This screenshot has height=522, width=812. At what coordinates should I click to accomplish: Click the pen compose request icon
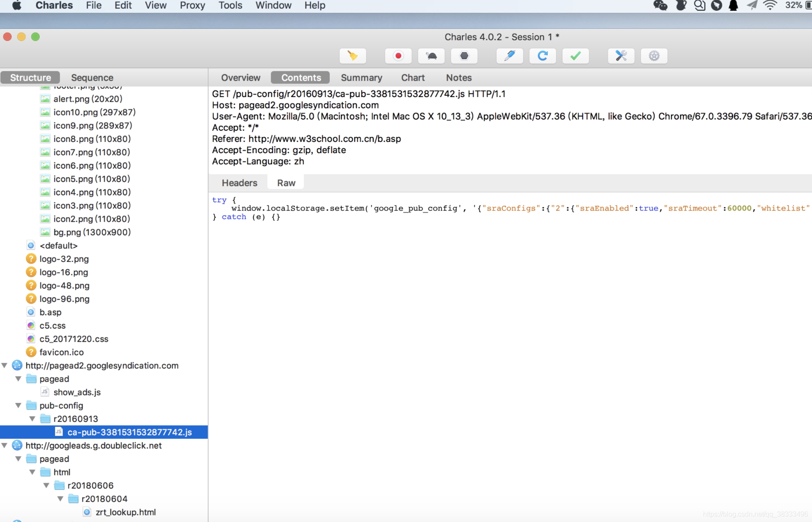point(510,56)
